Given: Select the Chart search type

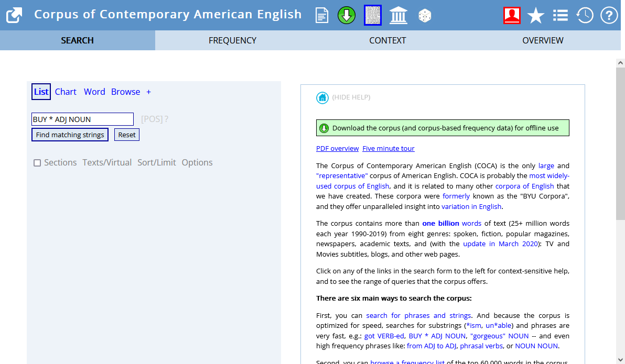Looking at the screenshot, I should click(x=66, y=92).
